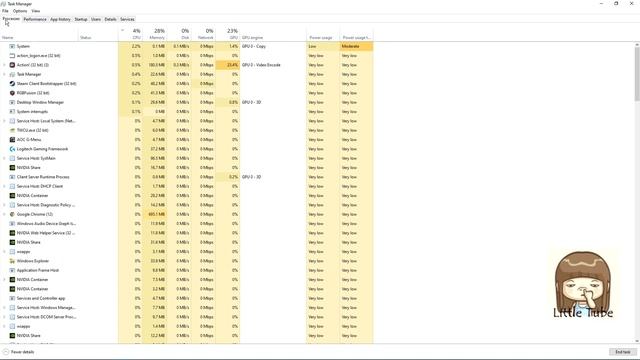Click the Logitech Gaming Framework icon
Screen dimensions: 640x360
pos(12,149)
